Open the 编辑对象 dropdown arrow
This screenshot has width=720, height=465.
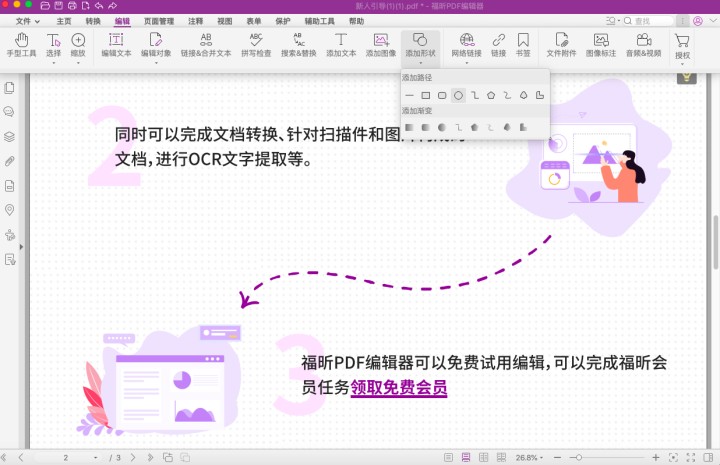coord(156,63)
